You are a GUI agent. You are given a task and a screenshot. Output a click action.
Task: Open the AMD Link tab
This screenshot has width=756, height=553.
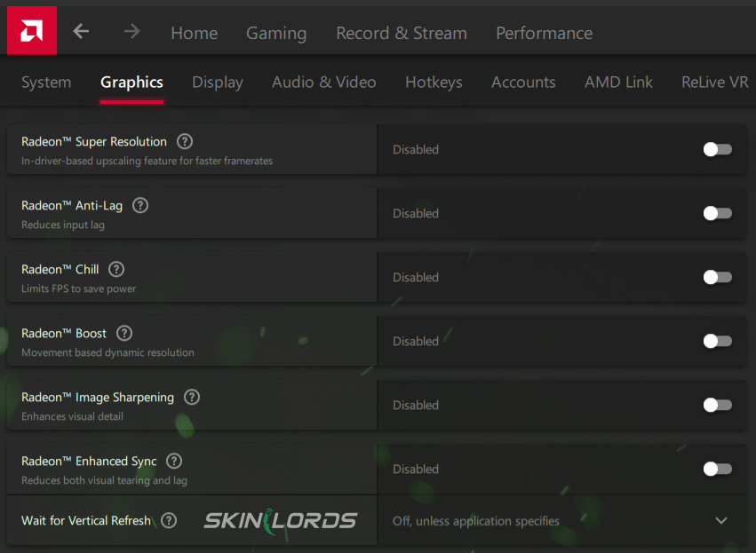point(618,83)
